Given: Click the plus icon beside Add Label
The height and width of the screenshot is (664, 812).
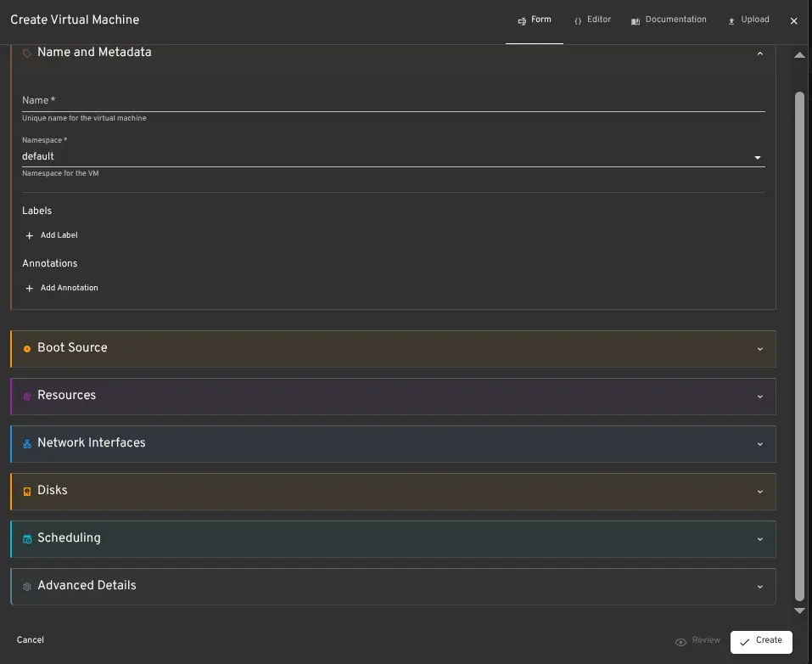Looking at the screenshot, I should coord(30,235).
